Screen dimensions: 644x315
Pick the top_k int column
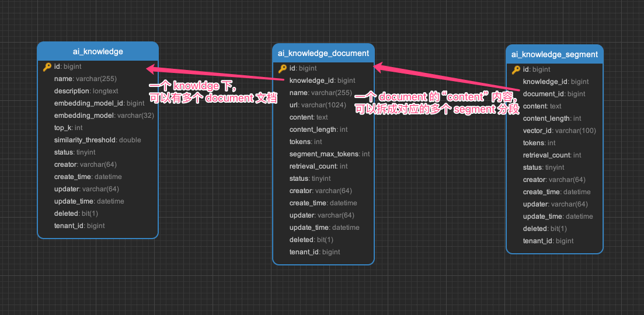click(68, 128)
